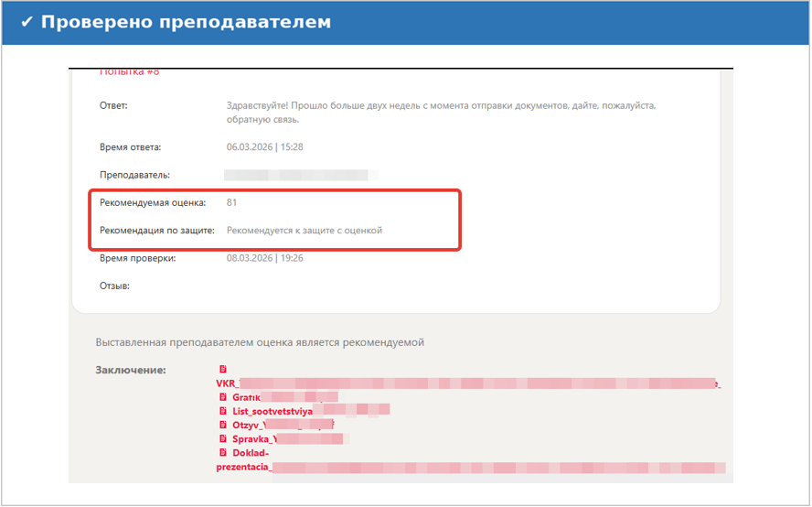Click the file icon next to Grafik
The height and width of the screenshot is (507, 812).
point(223,397)
